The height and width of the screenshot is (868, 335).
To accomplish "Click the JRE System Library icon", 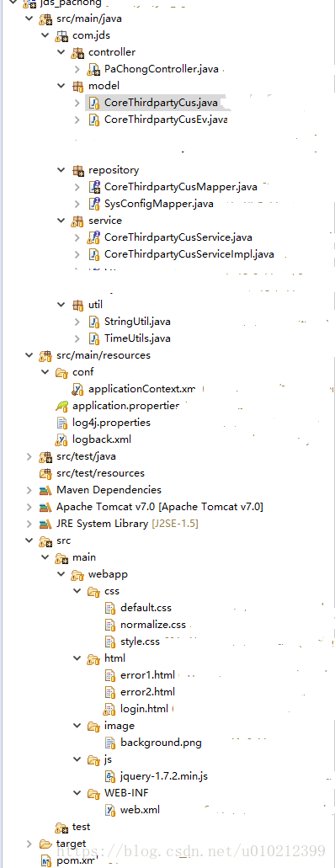I will (45, 524).
